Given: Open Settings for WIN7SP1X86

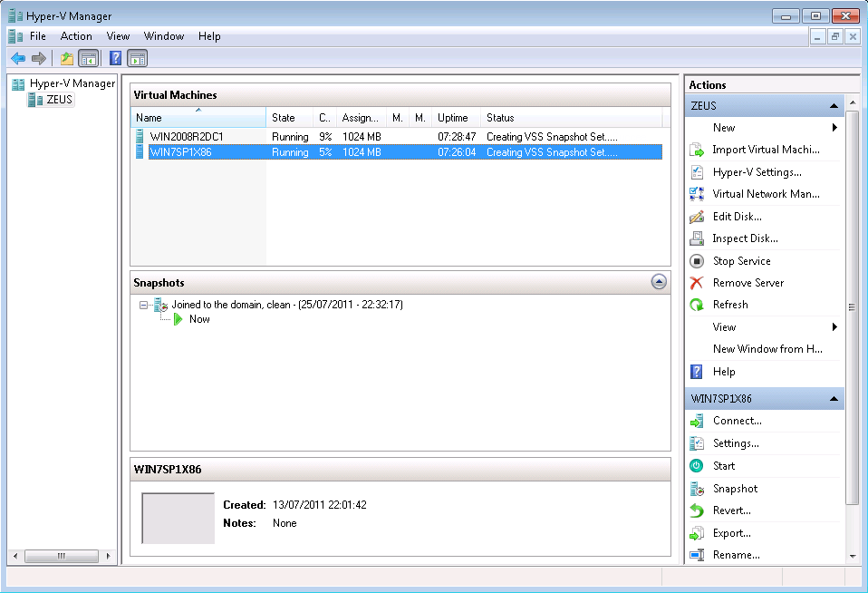Looking at the screenshot, I should [738, 443].
